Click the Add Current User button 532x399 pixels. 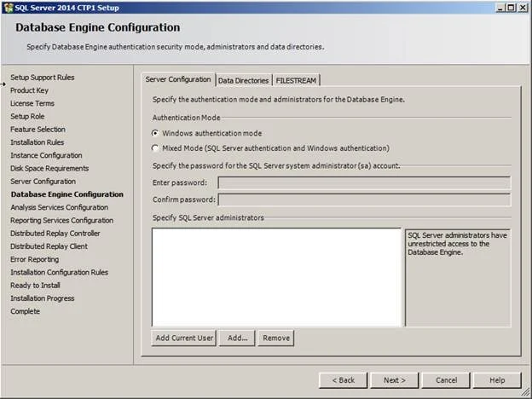pyautogui.click(x=184, y=338)
